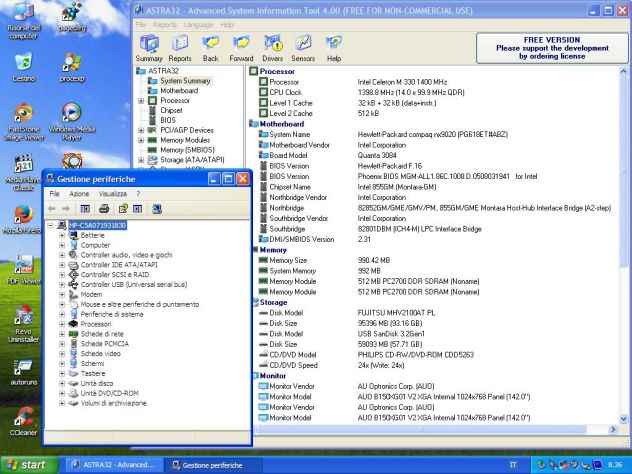632x474 pixels.
Task: Expand Batterie node in device tree
Action: [62, 235]
